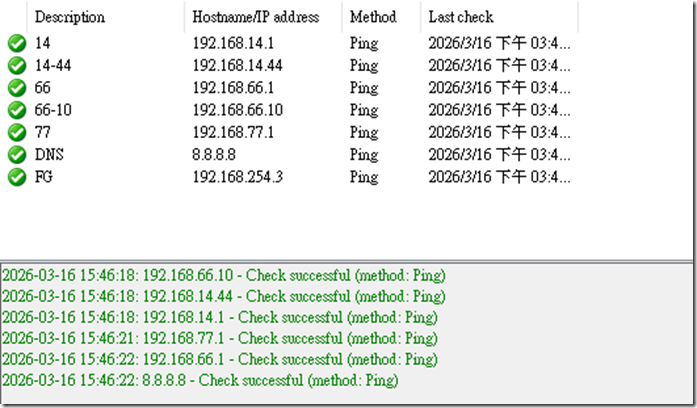Click the 8.8.8.8 check successful log line
This screenshot has width=697, height=408.
200,380
